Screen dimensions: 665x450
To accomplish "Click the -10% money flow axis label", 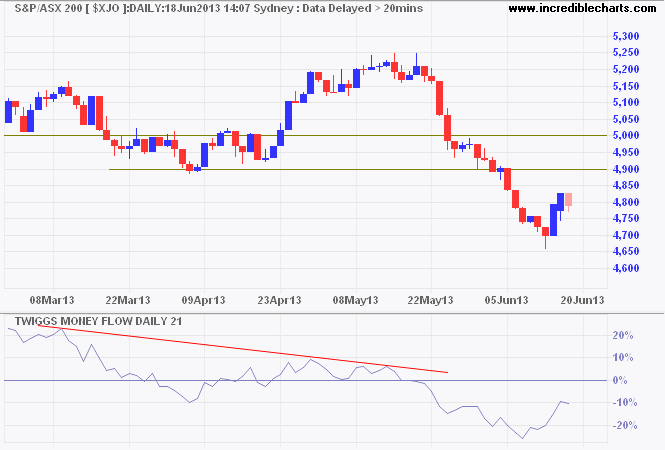I will [x=625, y=402].
